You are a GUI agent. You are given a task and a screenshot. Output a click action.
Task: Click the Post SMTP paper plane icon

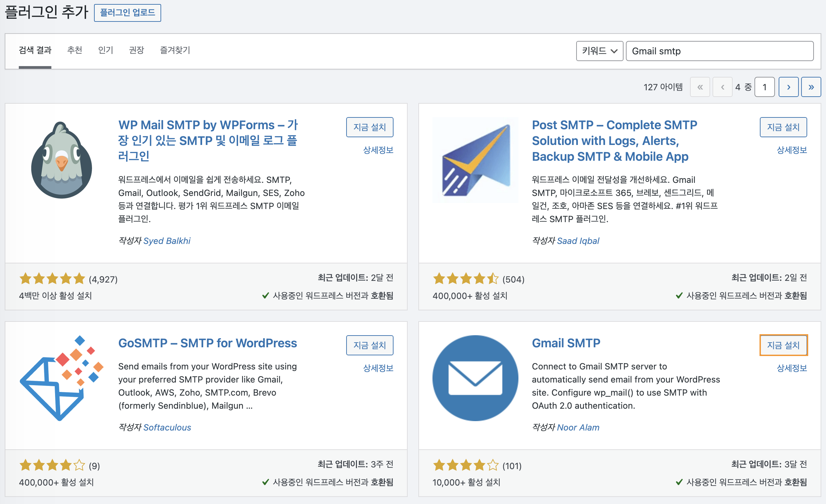(475, 160)
